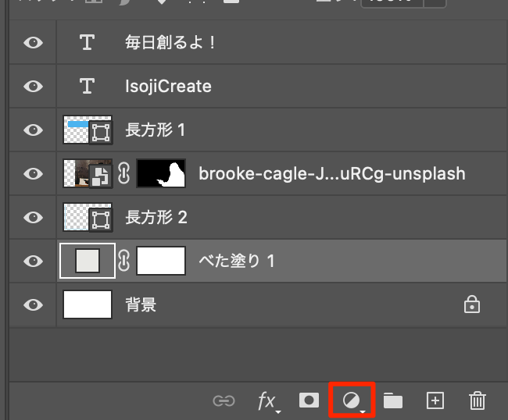Add a layer mask using bottom icon

pos(309,400)
